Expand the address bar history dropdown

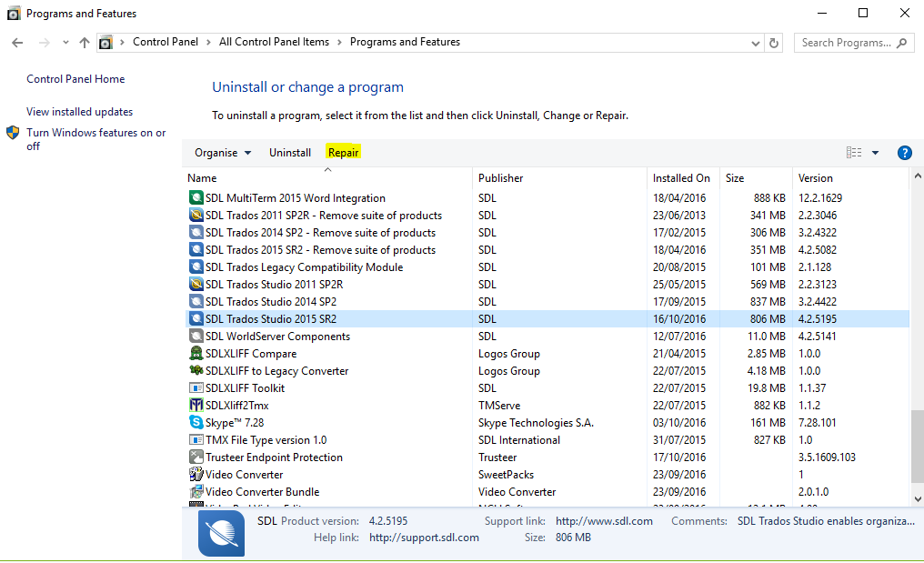coord(756,43)
